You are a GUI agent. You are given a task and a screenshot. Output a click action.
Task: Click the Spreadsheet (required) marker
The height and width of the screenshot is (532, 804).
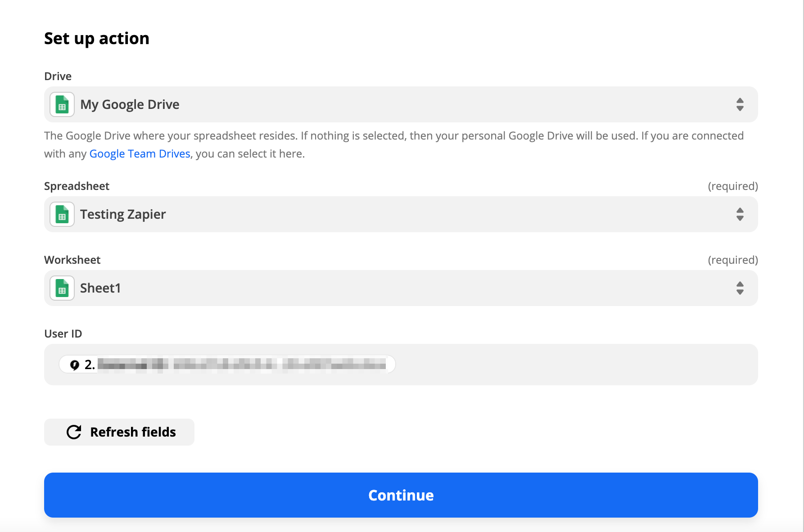[733, 186]
